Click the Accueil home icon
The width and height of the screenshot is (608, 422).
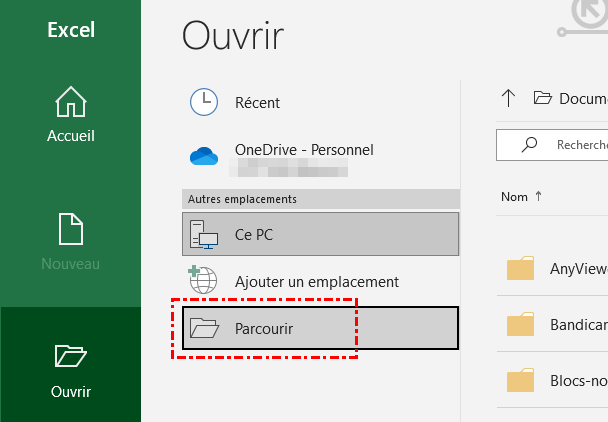tap(71, 103)
